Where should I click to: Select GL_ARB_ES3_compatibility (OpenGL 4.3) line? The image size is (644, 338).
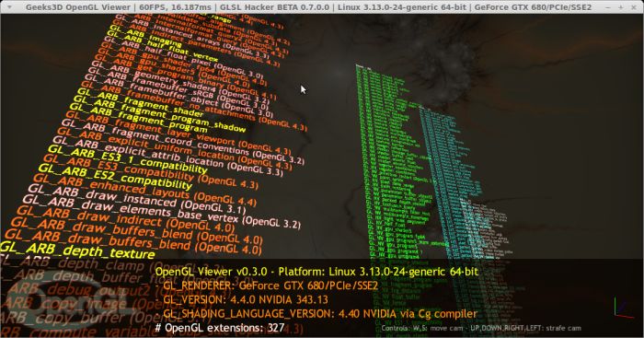point(152,171)
